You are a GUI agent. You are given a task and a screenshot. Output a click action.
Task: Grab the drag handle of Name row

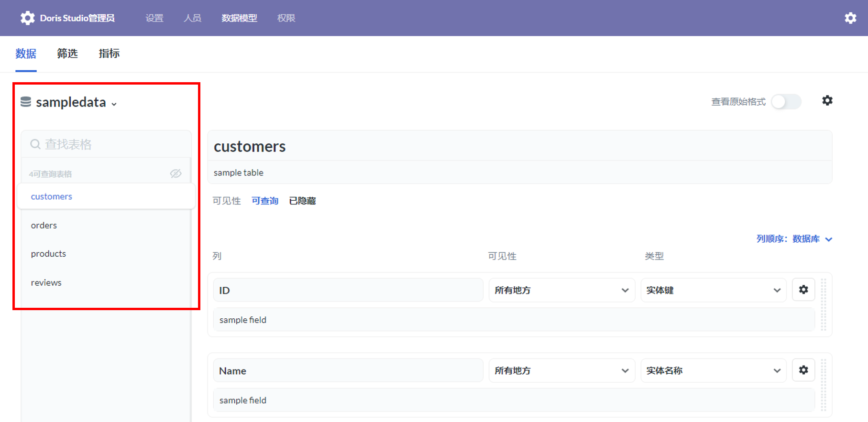pos(824,385)
